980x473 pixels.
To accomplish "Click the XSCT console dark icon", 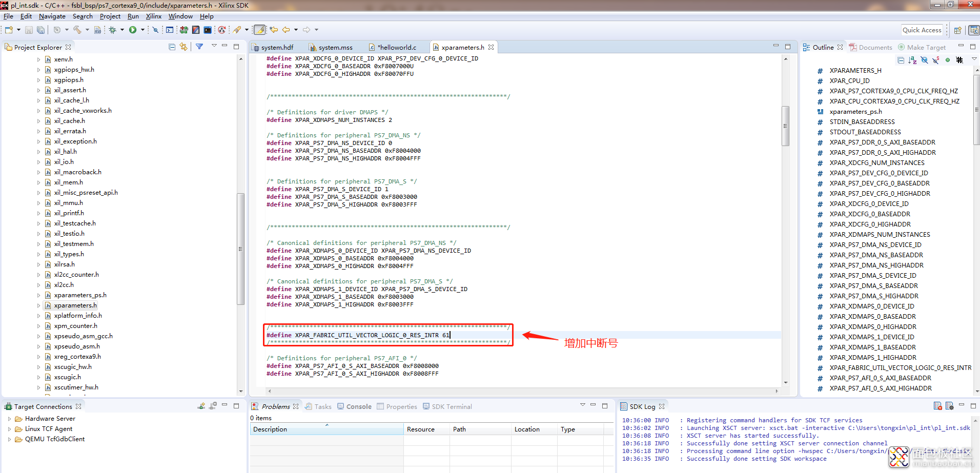I will tap(208, 30).
